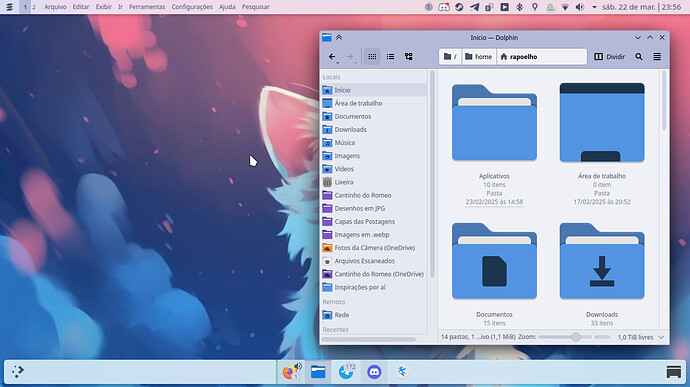Open Telegram tray icon
690x387 pixels.
coord(474,7)
